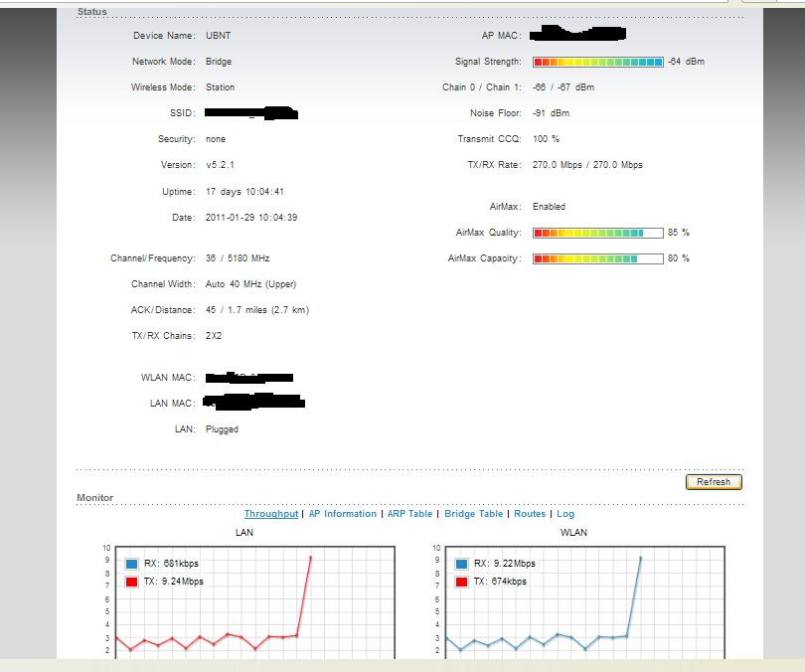Open the Log link

coord(565,514)
